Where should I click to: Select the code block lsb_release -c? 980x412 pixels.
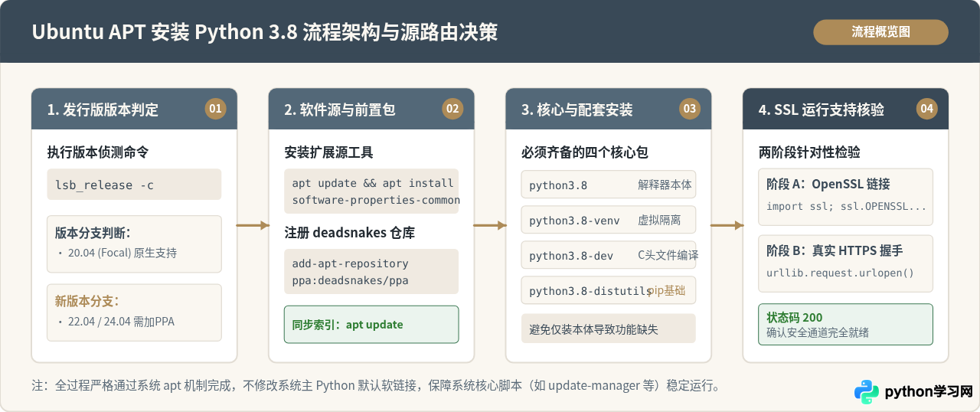(x=134, y=185)
